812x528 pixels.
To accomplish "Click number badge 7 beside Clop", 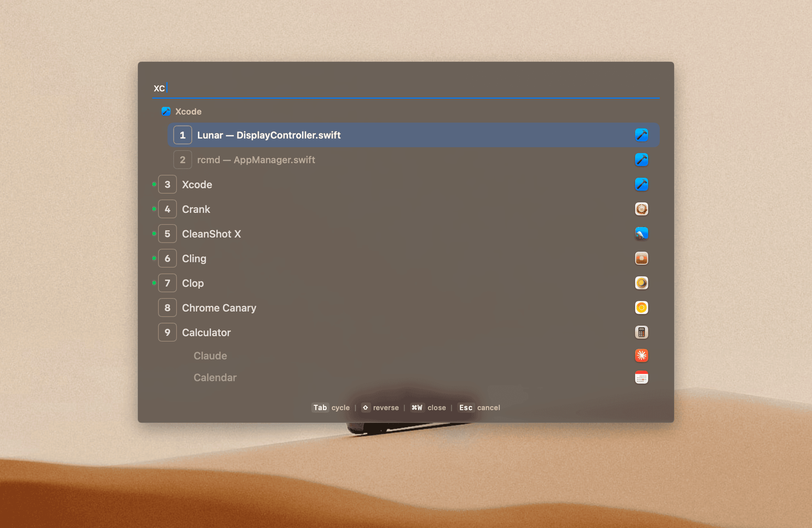I will click(167, 283).
